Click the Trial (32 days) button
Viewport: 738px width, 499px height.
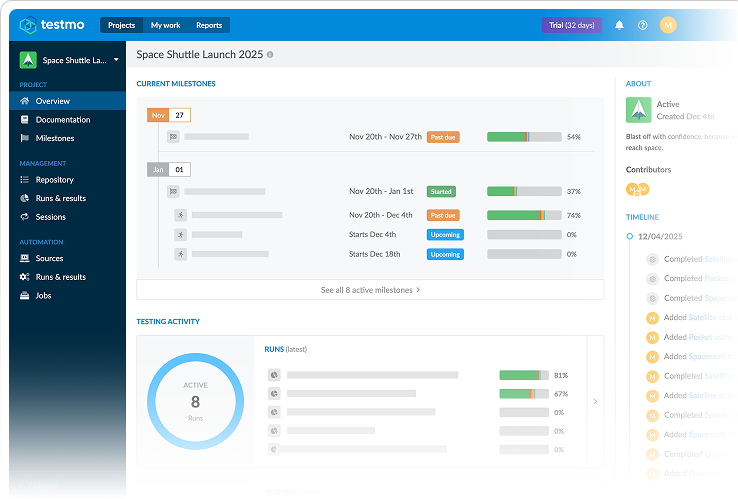[570, 25]
